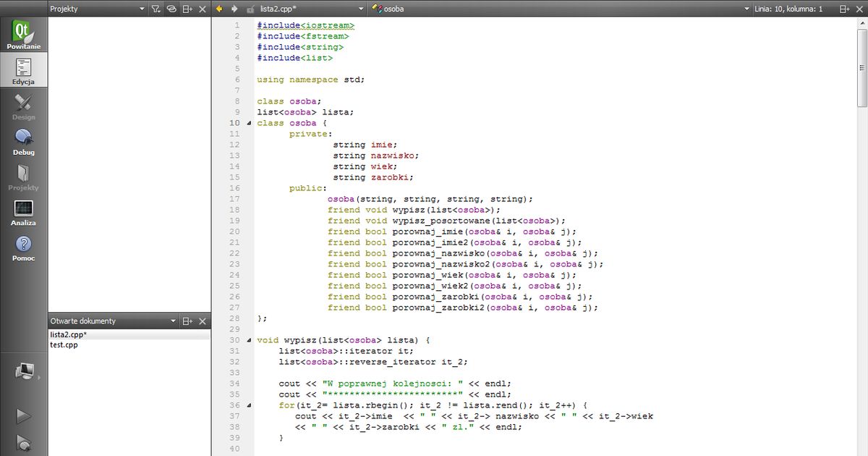
Task: Toggle the filter options in Projekty panel
Action: (x=155, y=9)
